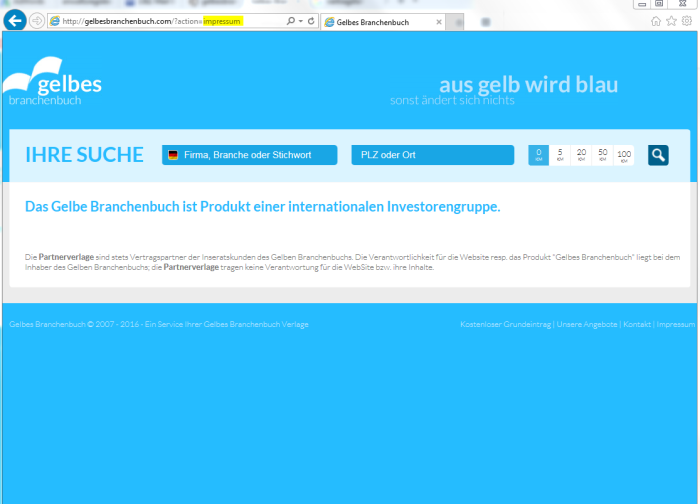Open the Impressum footer link
Viewport: 700px width, 504px height.
(675, 325)
